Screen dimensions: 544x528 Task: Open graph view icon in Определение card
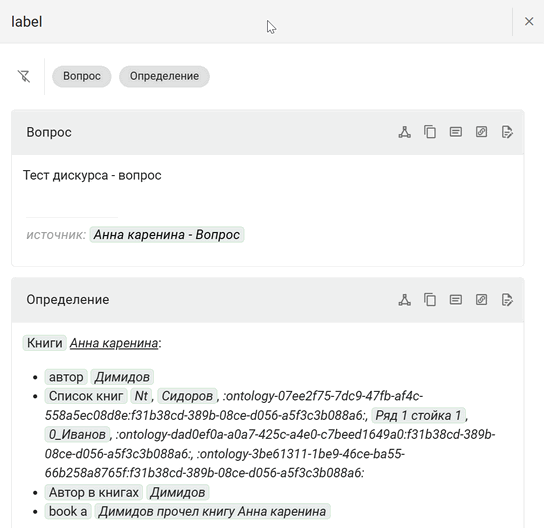tap(405, 300)
